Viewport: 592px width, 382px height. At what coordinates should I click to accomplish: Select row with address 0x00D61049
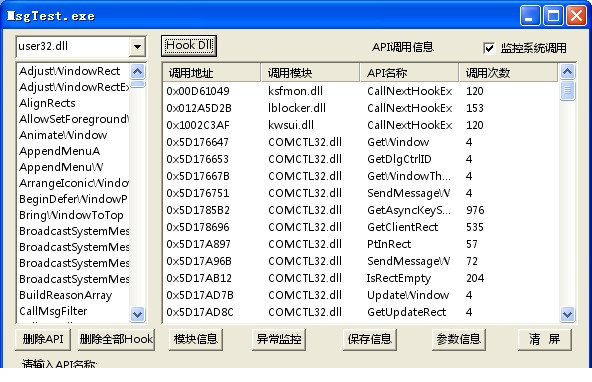[x=361, y=91]
